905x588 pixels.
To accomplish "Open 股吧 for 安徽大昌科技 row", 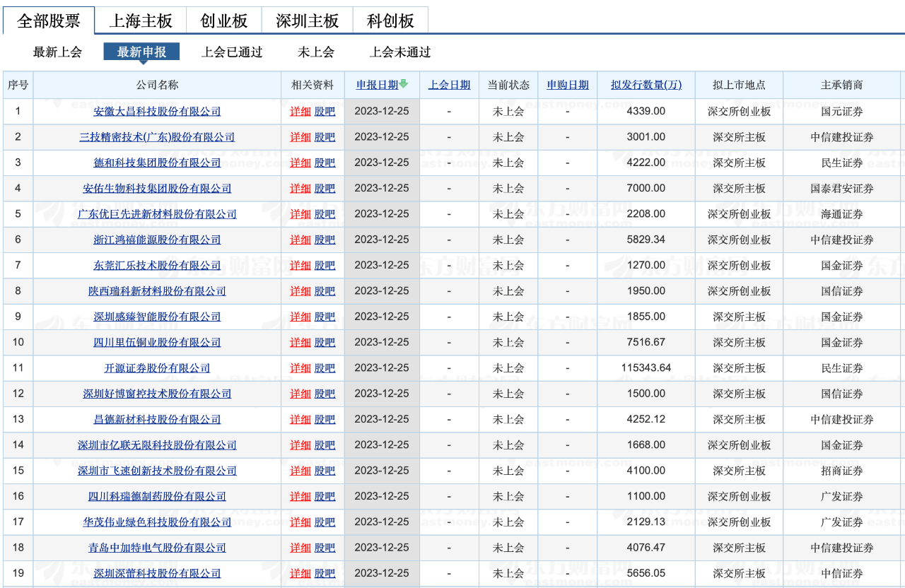I will pyautogui.click(x=325, y=112).
